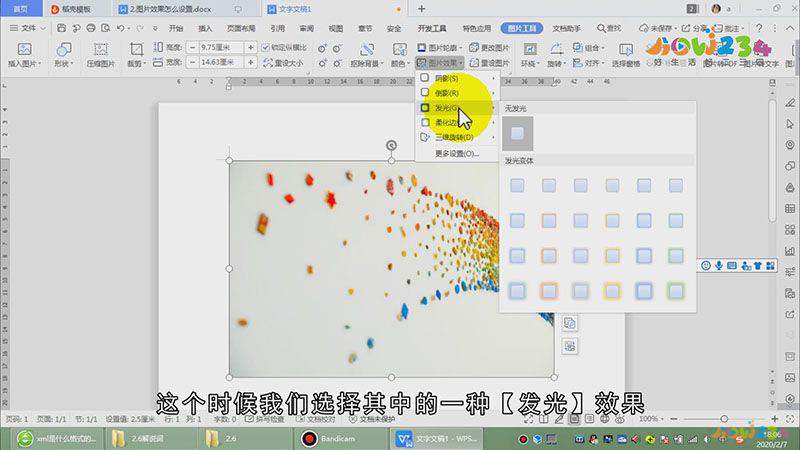
Task: Click Reset Picture (重设图片)
Action: point(489,63)
